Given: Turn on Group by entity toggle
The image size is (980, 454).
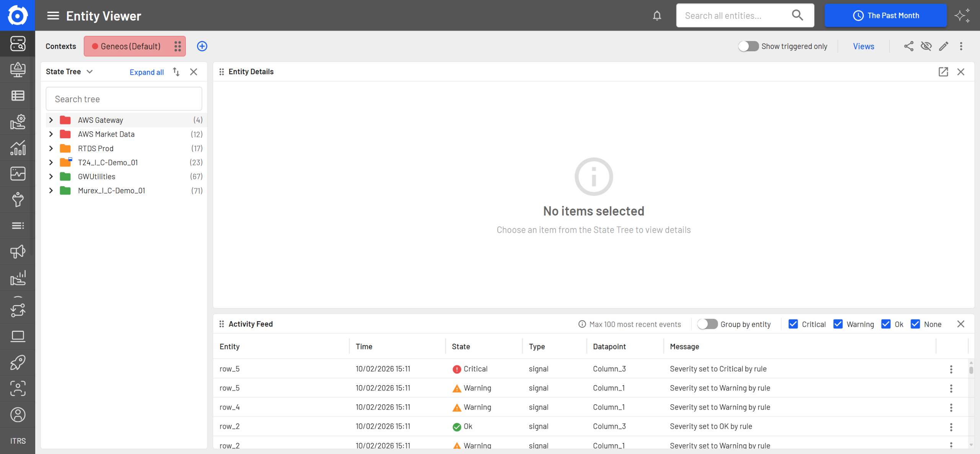Looking at the screenshot, I should pyautogui.click(x=707, y=324).
